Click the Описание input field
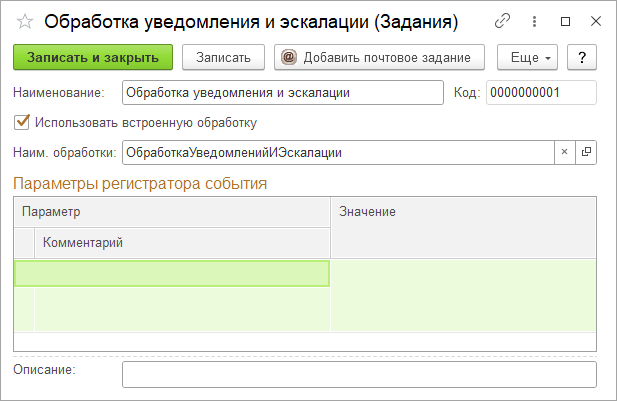Screen dimensions: 617x401 point(359,373)
